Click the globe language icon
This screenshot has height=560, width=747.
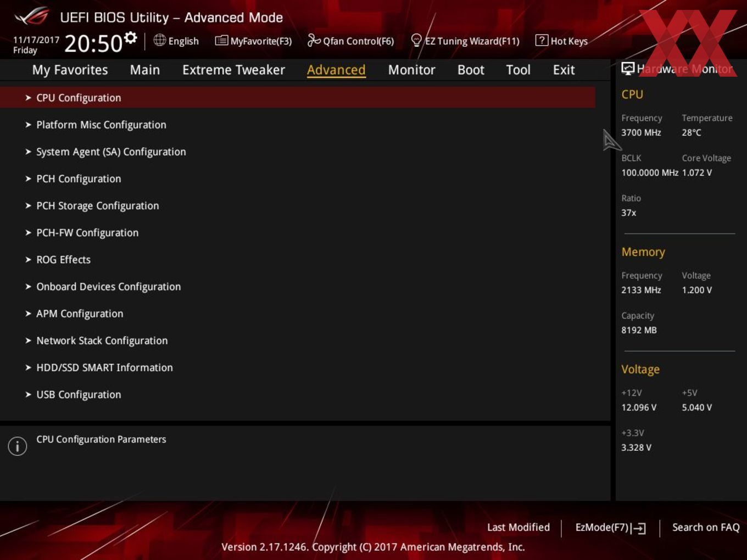coord(159,40)
